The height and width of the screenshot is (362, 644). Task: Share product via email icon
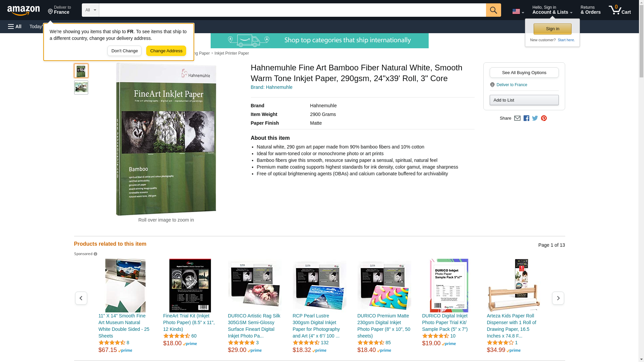517,118
